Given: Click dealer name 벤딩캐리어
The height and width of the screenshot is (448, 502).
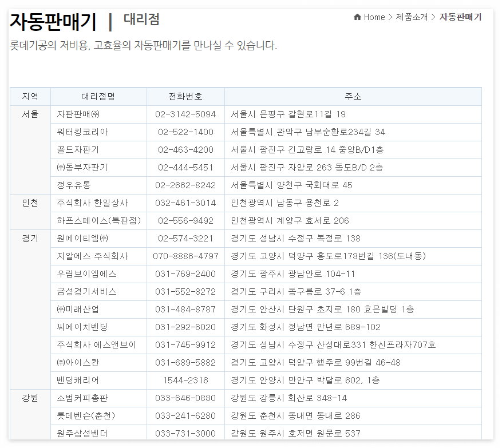Looking at the screenshot, I should pyautogui.click(x=78, y=380).
